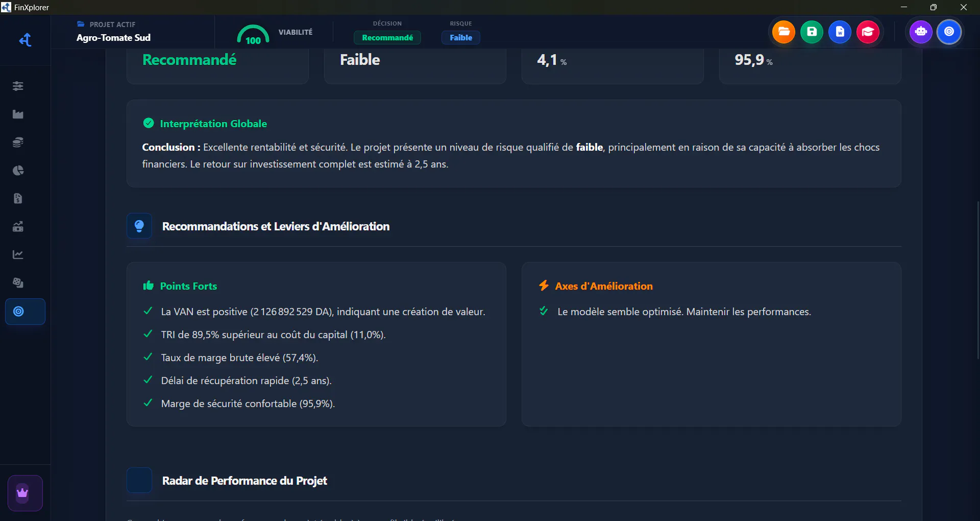Click 'Marge de sécurité confortable' line
The width and height of the screenshot is (980, 521).
coord(248,404)
